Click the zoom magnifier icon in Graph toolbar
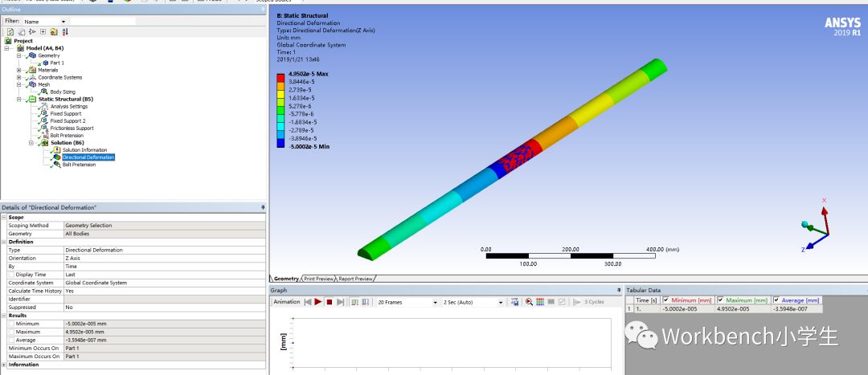 [529, 302]
